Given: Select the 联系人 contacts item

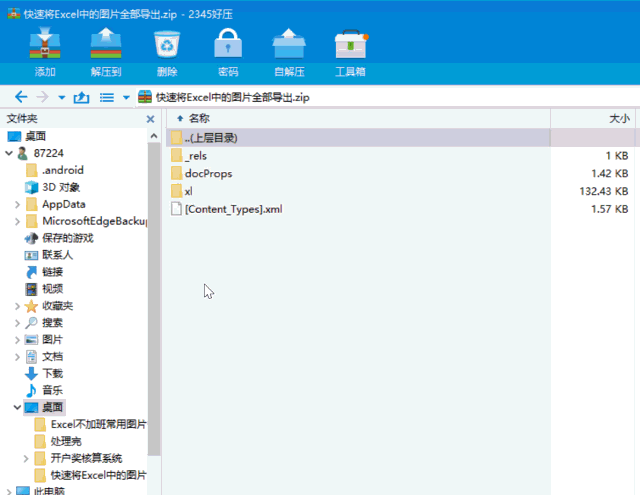Looking at the screenshot, I should click(49, 255).
